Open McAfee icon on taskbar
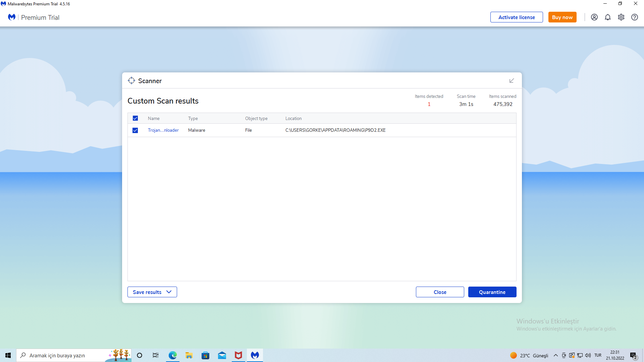The image size is (644, 362). click(238, 355)
